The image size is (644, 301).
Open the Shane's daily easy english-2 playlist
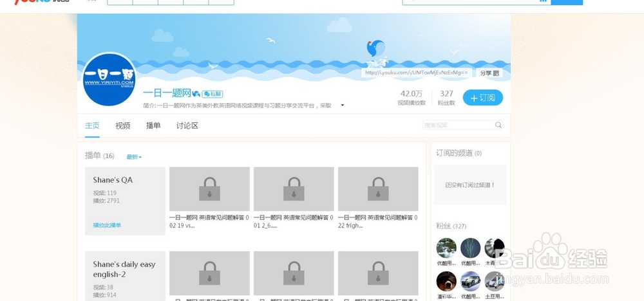point(124,269)
